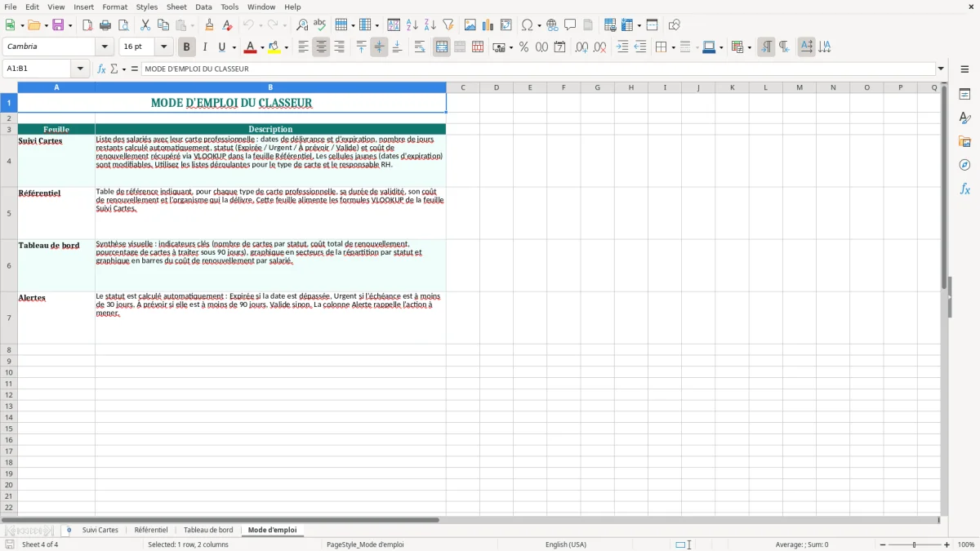Image resolution: width=980 pixels, height=551 pixels.
Task: Open the Function Wizard next to the Name Box
Action: pyautogui.click(x=102, y=69)
